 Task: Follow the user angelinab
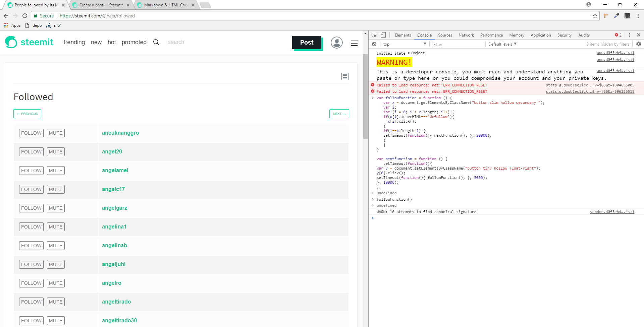click(x=31, y=246)
